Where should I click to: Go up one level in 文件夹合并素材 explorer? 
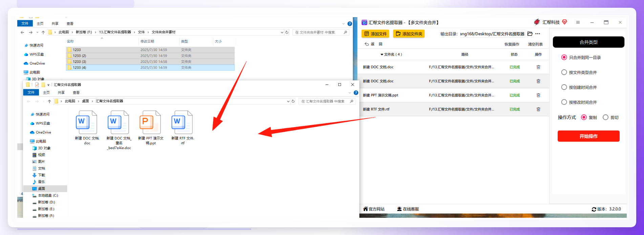pyautogui.click(x=43, y=32)
